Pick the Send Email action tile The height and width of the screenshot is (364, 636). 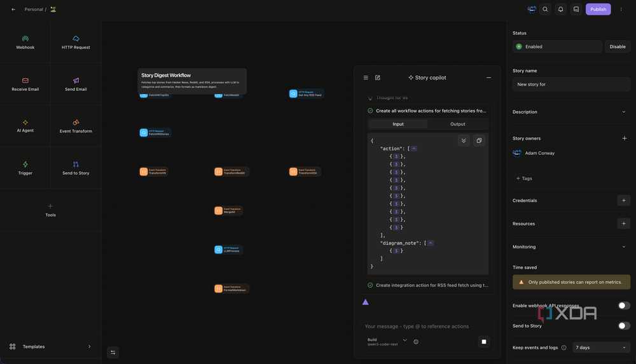click(76, 84)
